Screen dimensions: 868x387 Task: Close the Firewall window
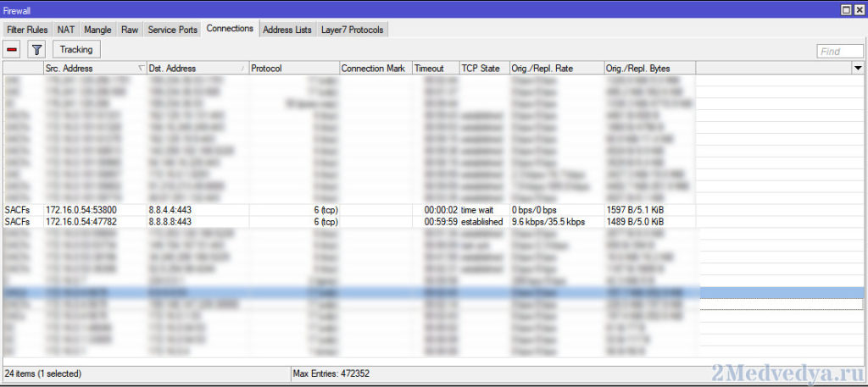[x=858, y=9]
